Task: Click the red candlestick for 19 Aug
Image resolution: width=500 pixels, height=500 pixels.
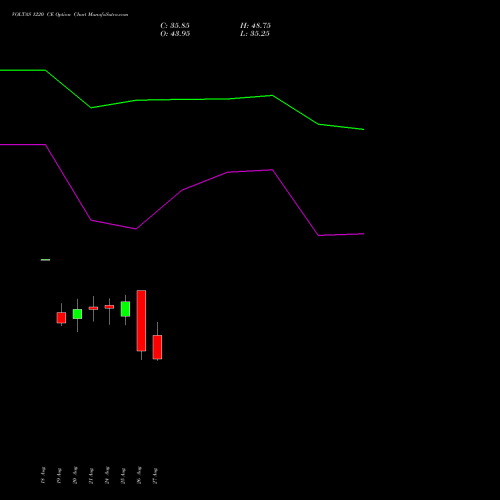Action: pos(61,318)
